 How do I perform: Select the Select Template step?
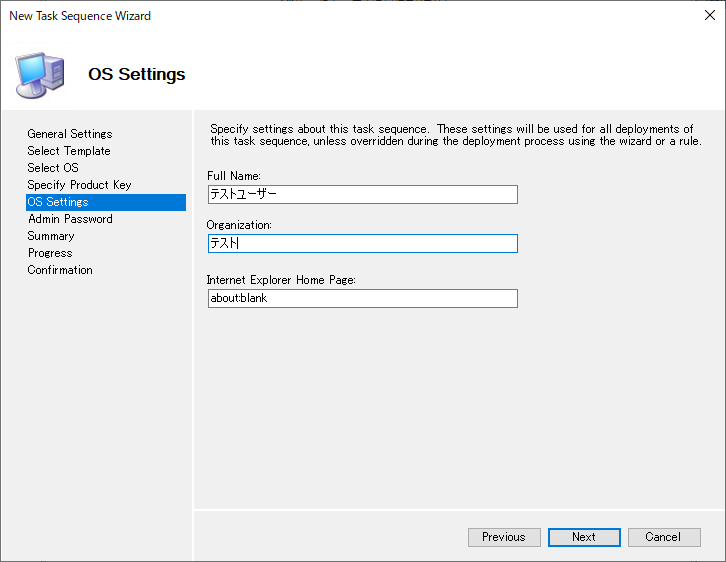69,151
